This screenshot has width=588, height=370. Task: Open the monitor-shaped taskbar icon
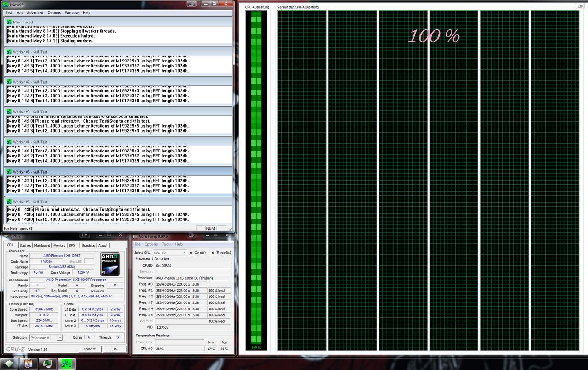(47, 363)
